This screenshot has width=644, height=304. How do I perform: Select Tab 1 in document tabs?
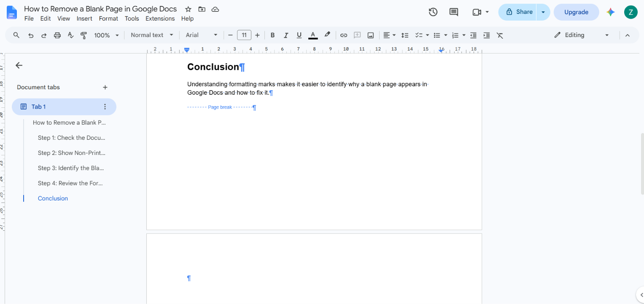tap(64, 107)
